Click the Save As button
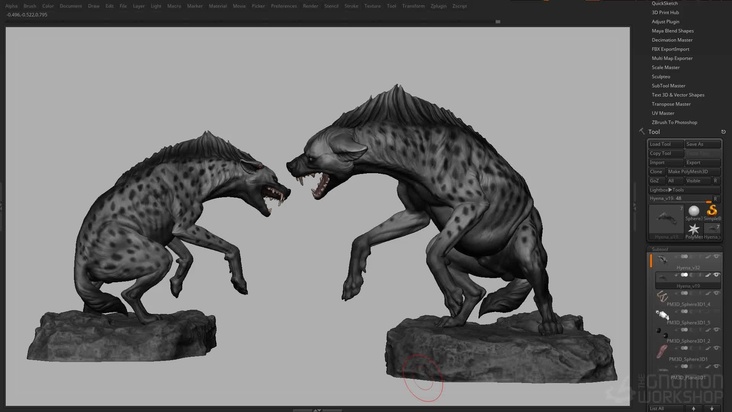This screenshot has height=412, width=732. 703,144
